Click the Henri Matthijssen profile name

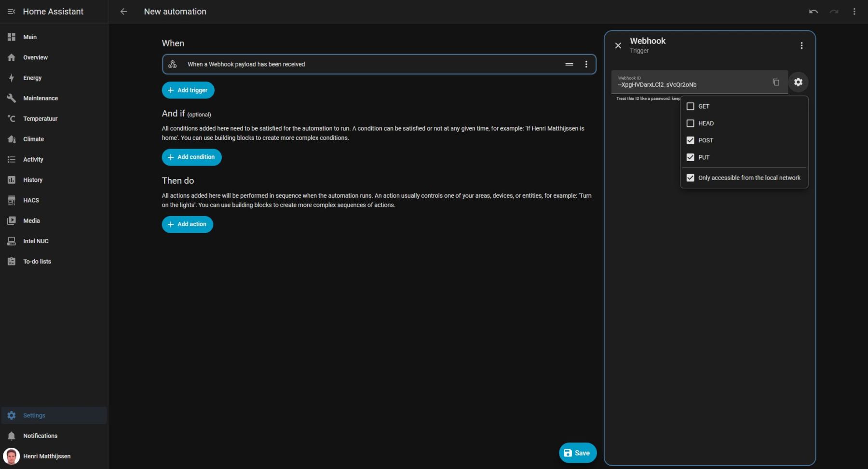coord(47,456)
